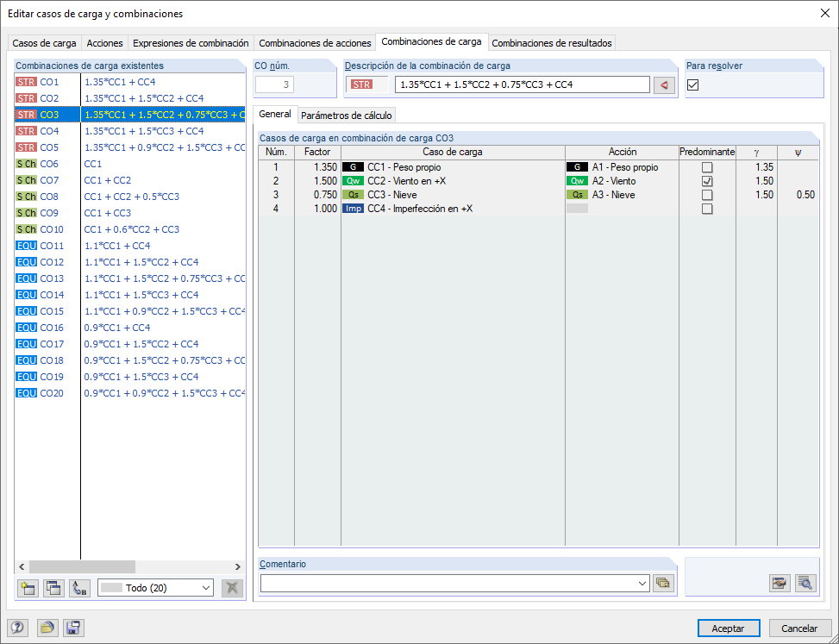The height and width of the screenshot is (644, 839).
Task: Click the load combination description field
Action: [523, 84]
